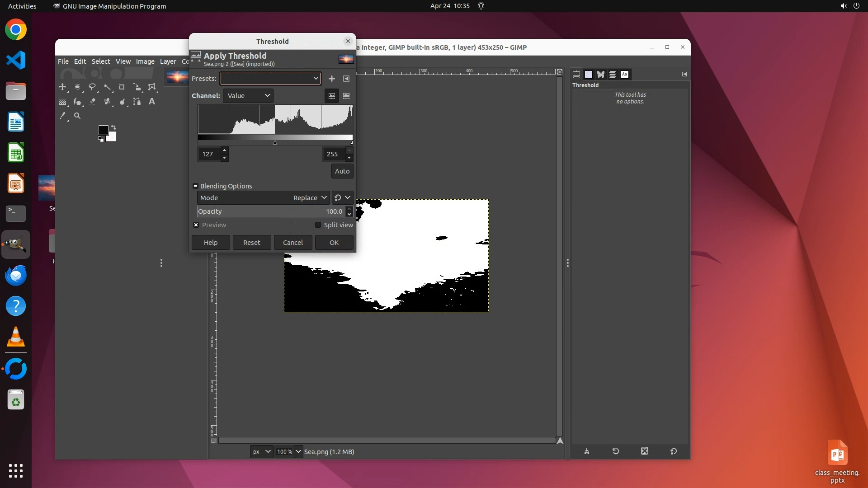Open the Image menu
The width and height of the screenshot is (868, 488).
pos(145,61)
